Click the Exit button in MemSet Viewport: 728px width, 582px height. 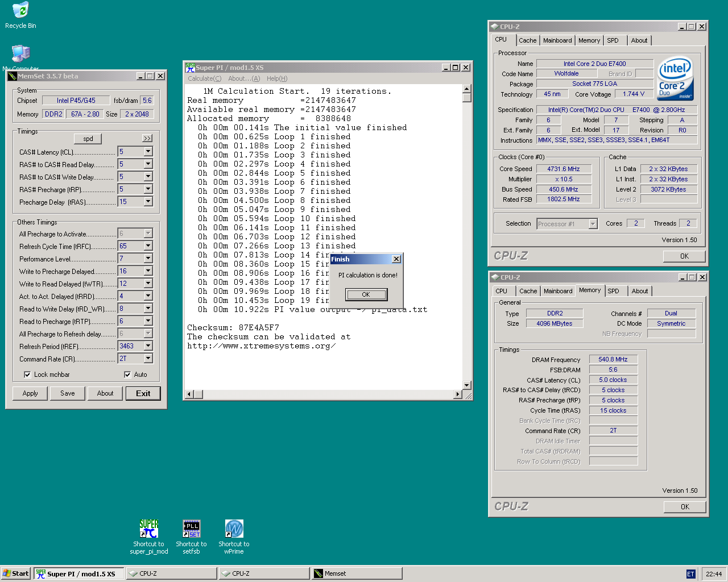(143, 393)
